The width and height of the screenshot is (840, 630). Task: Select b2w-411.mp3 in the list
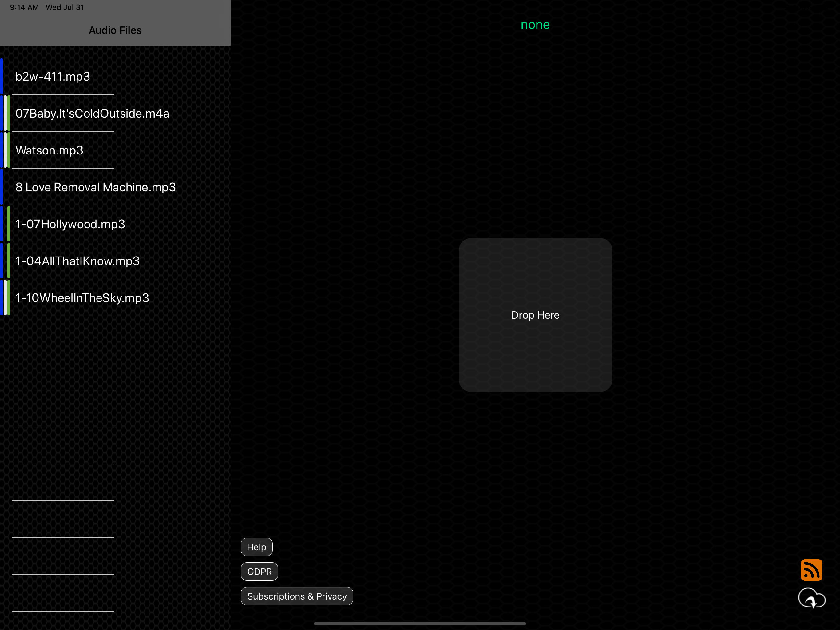[115, 76]
